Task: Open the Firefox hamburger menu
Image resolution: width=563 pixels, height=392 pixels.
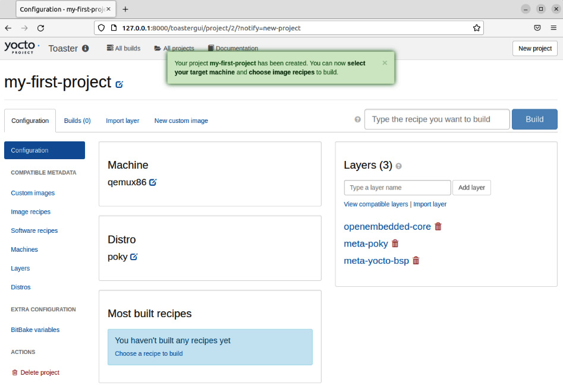Action: click(x=553, y=28)
